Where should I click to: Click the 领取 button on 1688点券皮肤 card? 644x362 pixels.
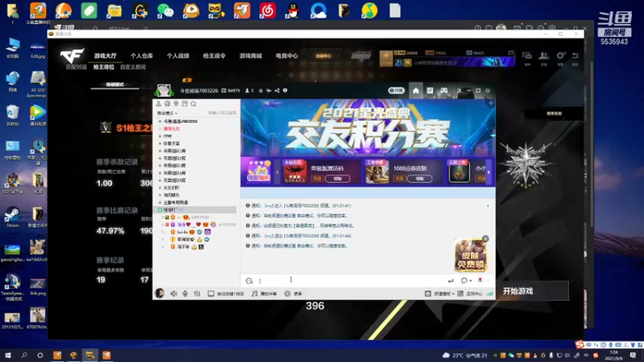[x=419, y=179]
